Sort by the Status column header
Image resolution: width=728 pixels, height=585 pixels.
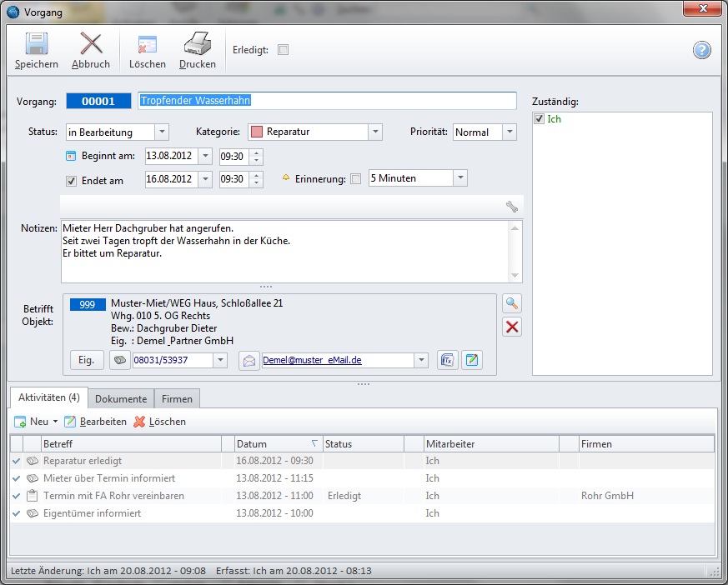click(x=363, y=444)
